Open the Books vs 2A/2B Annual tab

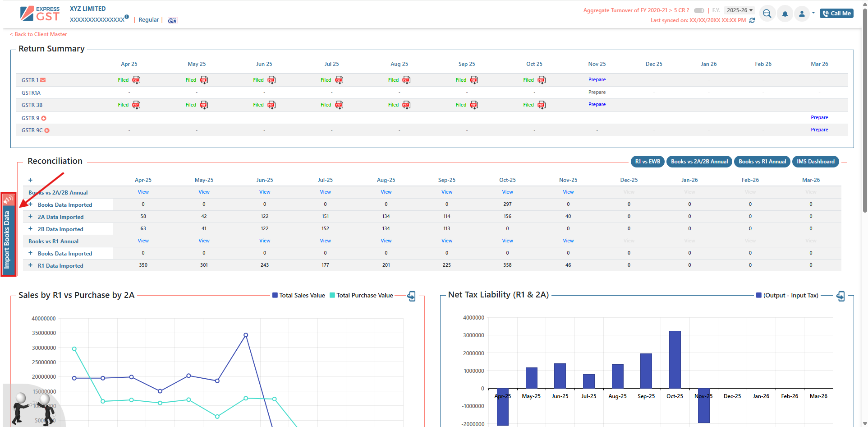click(699, 162)
